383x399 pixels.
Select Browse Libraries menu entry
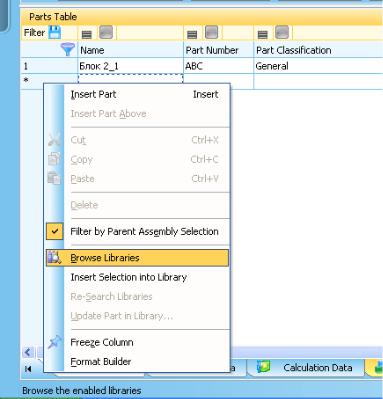pos(137,258)
